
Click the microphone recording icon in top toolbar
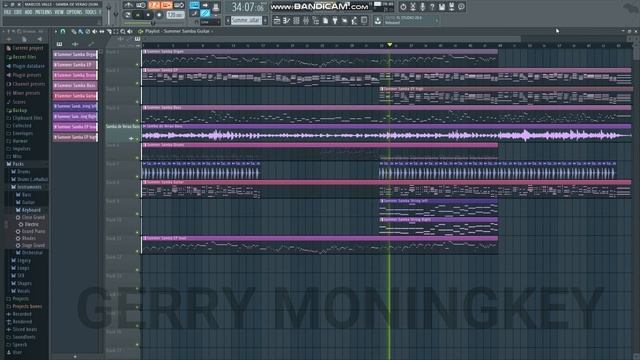click(422, 7)
